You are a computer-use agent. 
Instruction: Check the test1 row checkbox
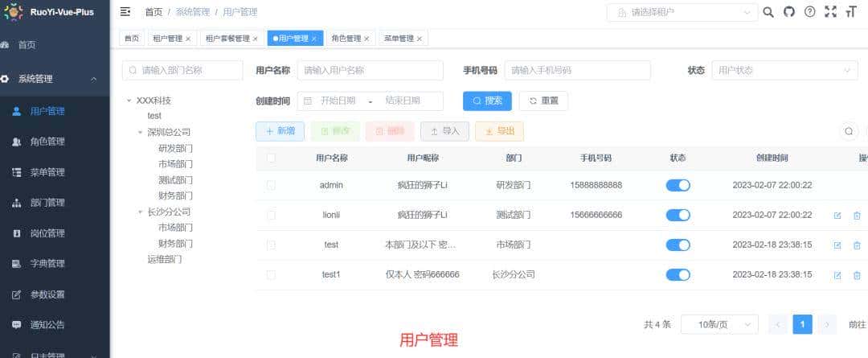(x=271, y=275)
